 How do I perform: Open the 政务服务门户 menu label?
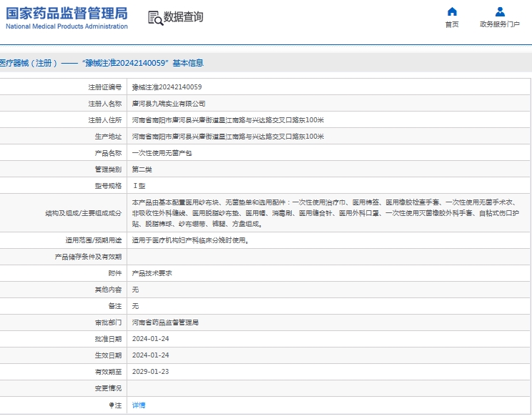click(x=500, y=24)
